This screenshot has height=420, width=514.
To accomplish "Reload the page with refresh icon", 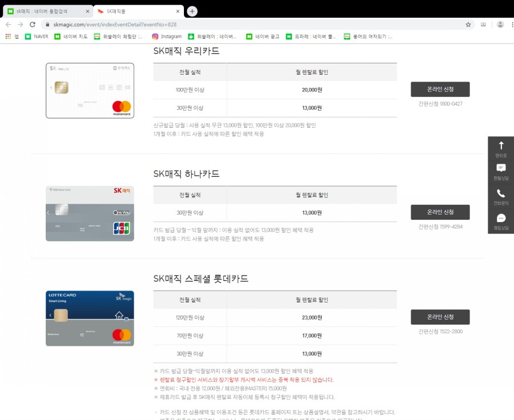I will [x=33, y=25].
